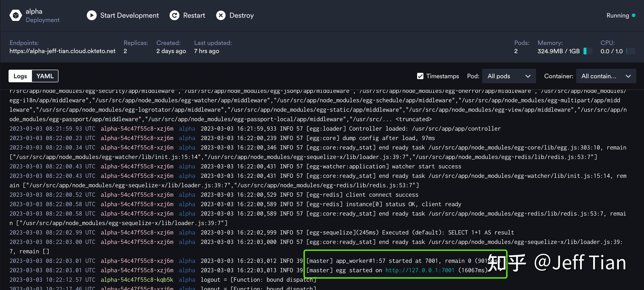Viewport: 644px width, 290px height.
Task: Click the alpha deployment name heading
Action: point(34,11)
